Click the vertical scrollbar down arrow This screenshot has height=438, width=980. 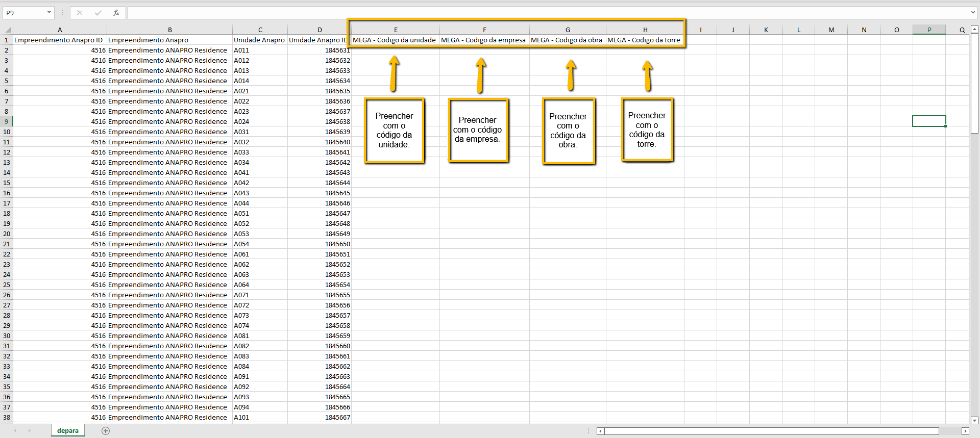pyautogui.click(x=974, y=421)
